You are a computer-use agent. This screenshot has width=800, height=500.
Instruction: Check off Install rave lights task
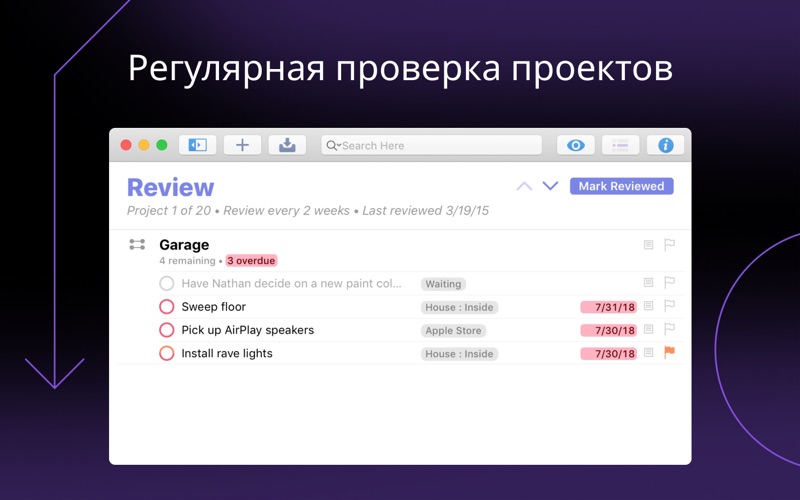(167, 353)
